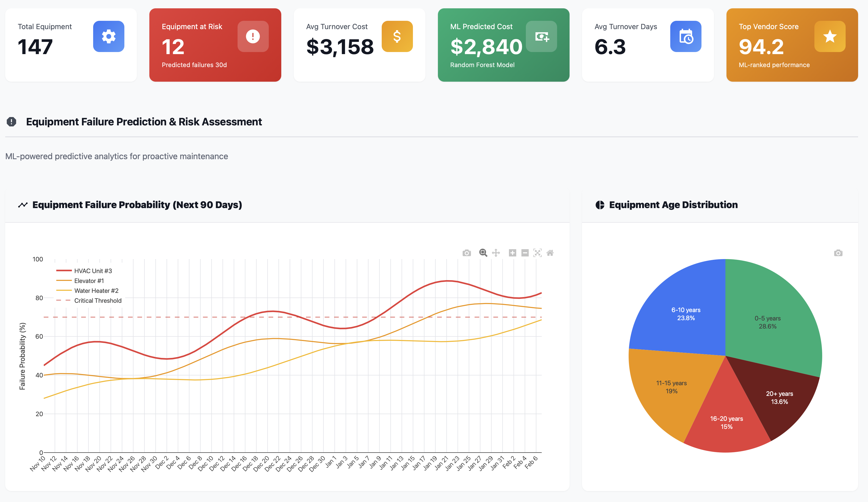Screen dimensions: 868x502
Task: Activate the pan tool on the line chart
Action: pyautogui.click(x=496, y=253)
